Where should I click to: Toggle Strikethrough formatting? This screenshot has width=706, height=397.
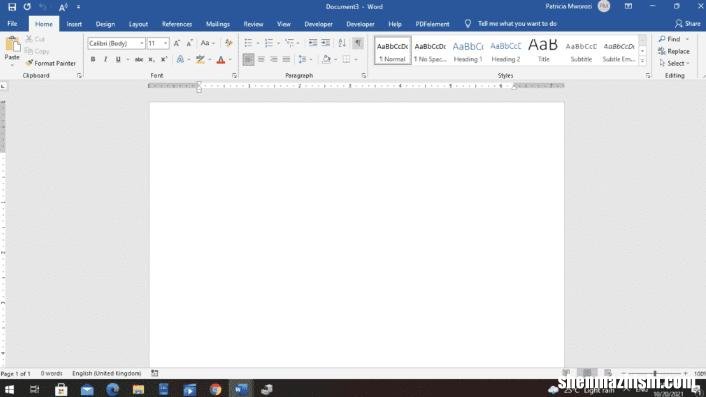click(x=139, y=59)
